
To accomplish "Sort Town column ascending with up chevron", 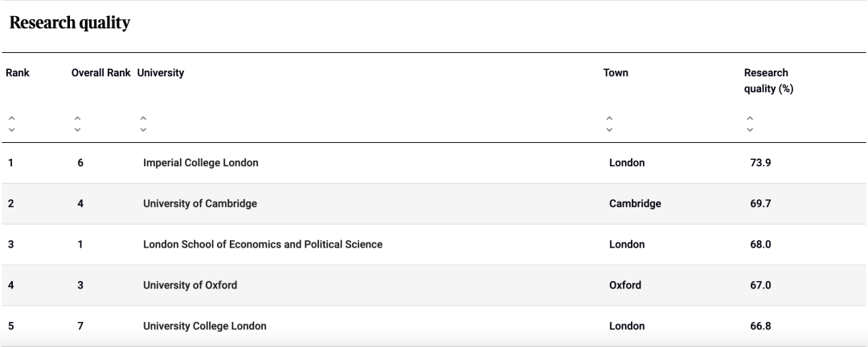I will (x=609, y=118).
